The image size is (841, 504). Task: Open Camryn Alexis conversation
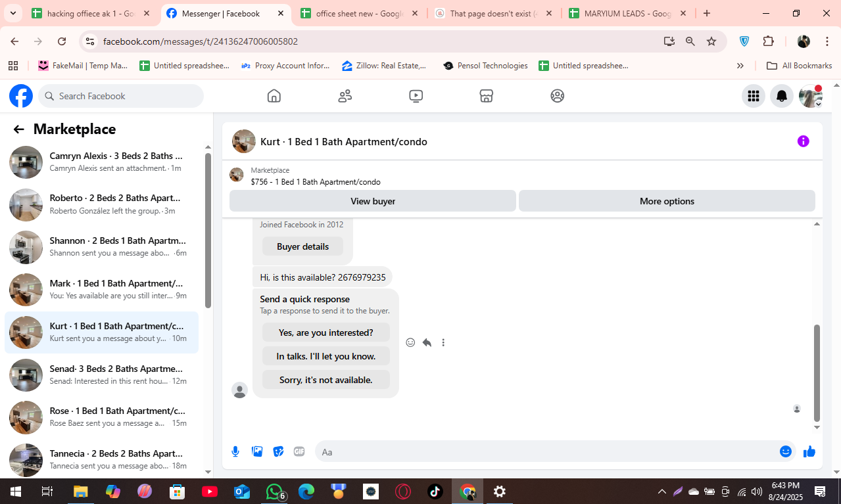(102, 162)
